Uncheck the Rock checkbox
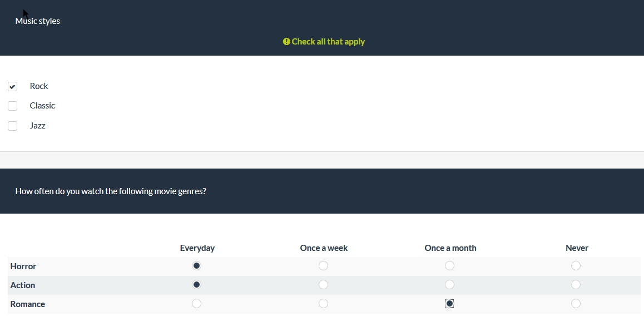The image size is (644, 336). click(x=13, y=86)
